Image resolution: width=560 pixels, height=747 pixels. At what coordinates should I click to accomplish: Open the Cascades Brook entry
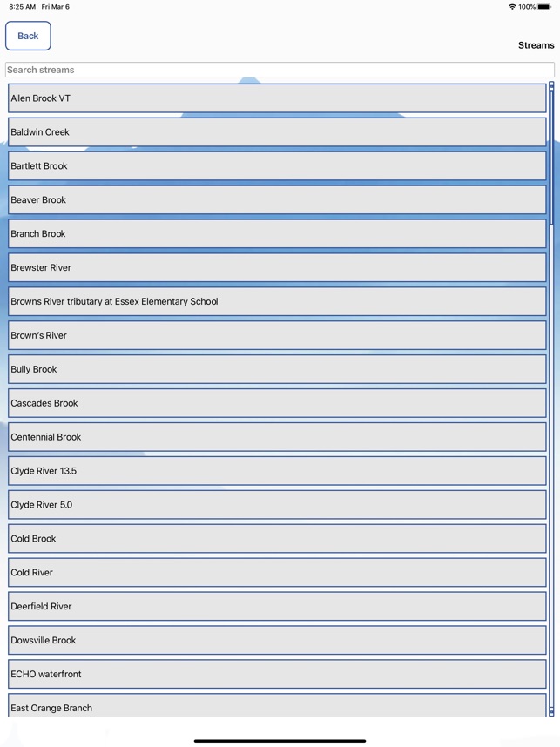click(277, 403)
